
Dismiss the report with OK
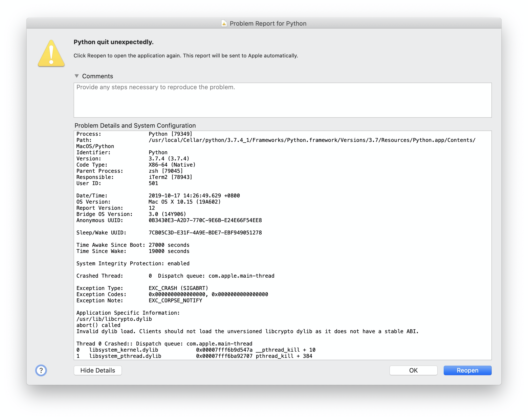click(413, 370)
